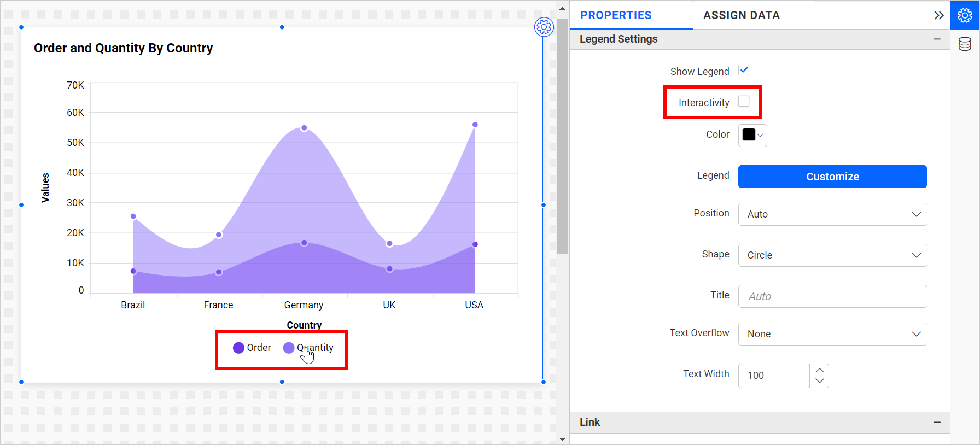Collapse the Legend Settings section
The image size is (980, 445).
[x=937, y=39]
